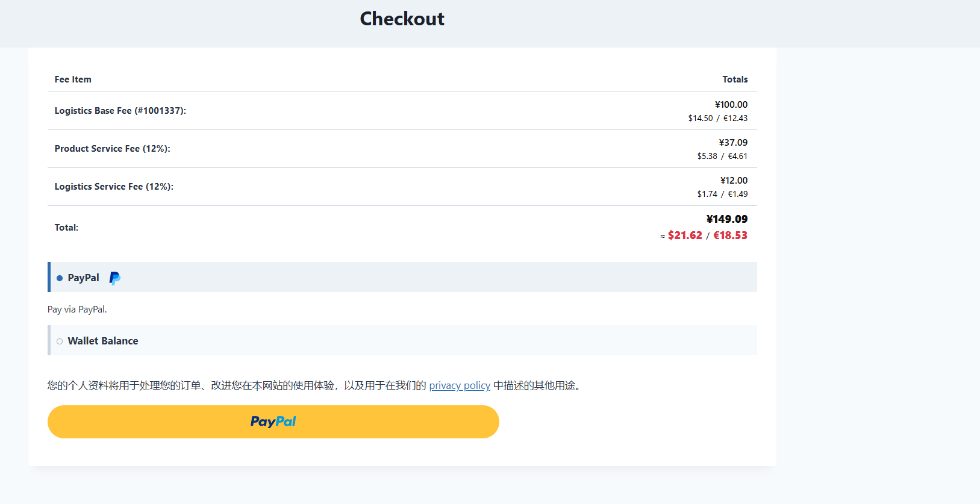Open the privacy policy link
The image size is (980, 504).
(460, 385)
